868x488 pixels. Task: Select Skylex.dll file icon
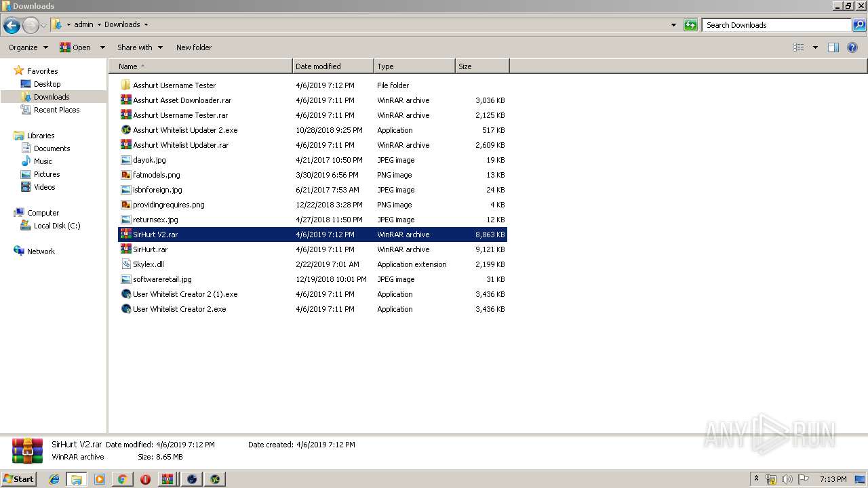125,264
